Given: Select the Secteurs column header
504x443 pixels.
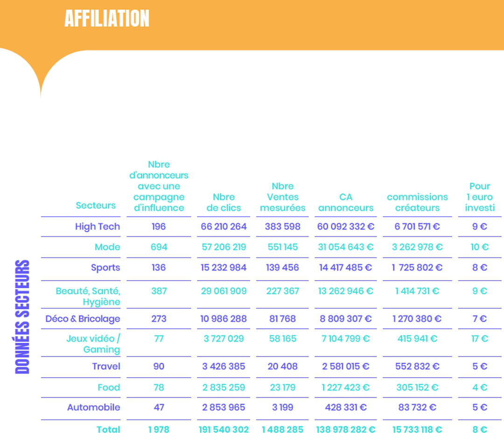Looking at the screenshot, I should pos(96,205).
